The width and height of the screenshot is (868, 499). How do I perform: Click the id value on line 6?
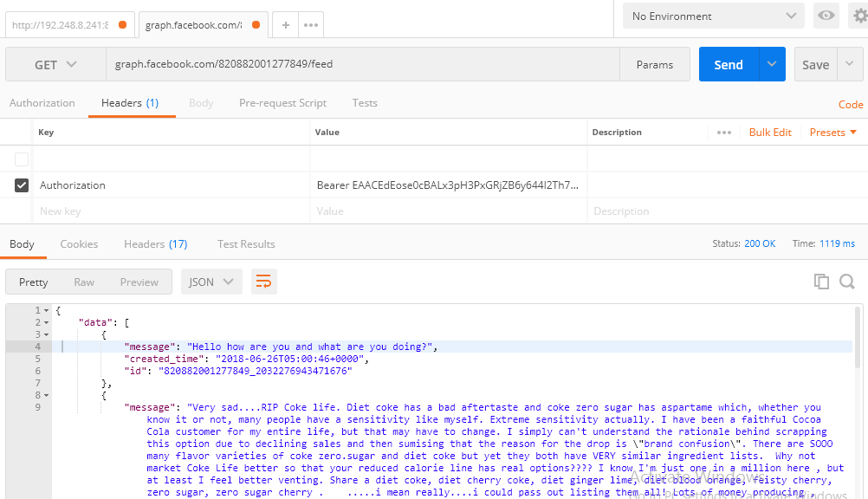click(256, 371)
